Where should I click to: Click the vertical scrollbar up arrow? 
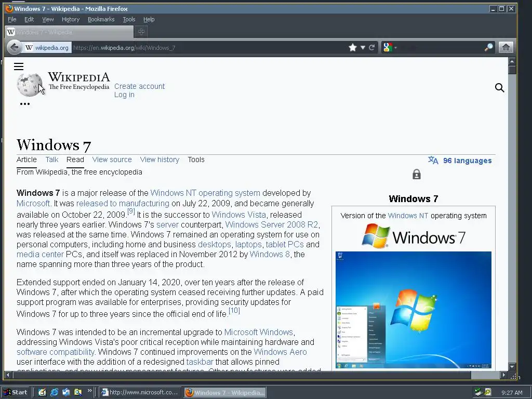pyautogui.click(x=512, y=61)
